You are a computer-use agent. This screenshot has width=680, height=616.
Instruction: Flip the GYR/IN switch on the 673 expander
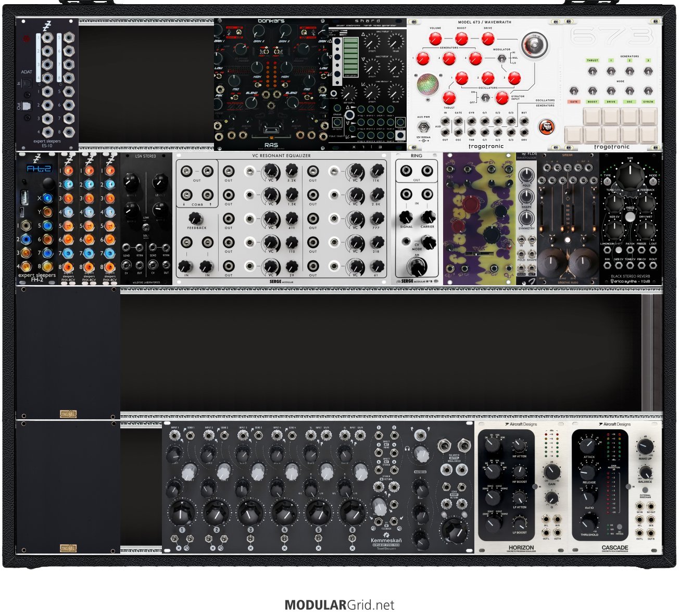[648, 91]
